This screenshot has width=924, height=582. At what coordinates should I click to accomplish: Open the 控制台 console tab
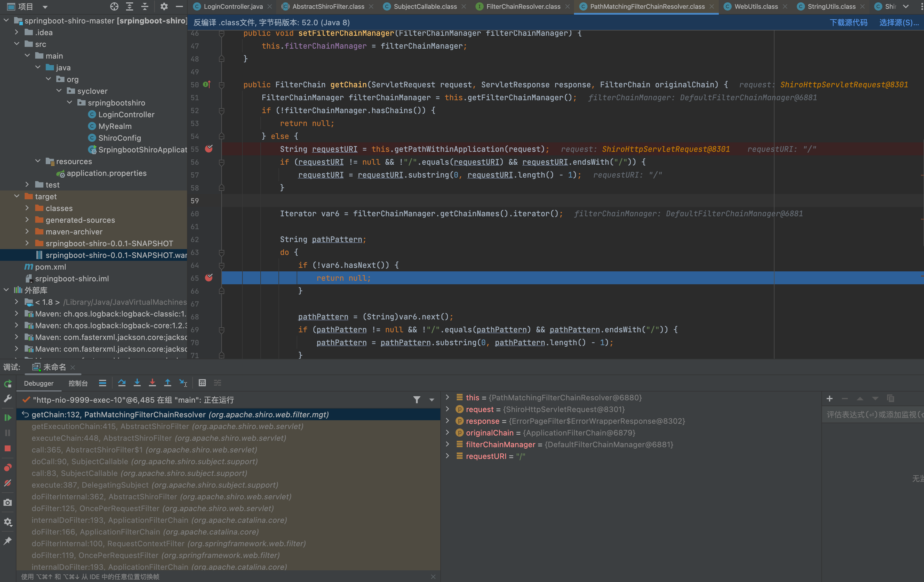click(78, 383)
